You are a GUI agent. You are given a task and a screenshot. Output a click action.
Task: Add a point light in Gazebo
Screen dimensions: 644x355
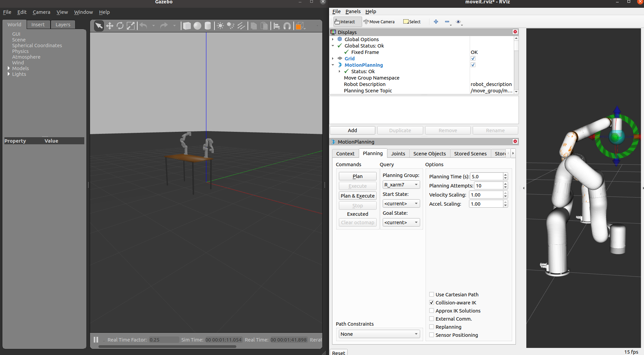220,26
